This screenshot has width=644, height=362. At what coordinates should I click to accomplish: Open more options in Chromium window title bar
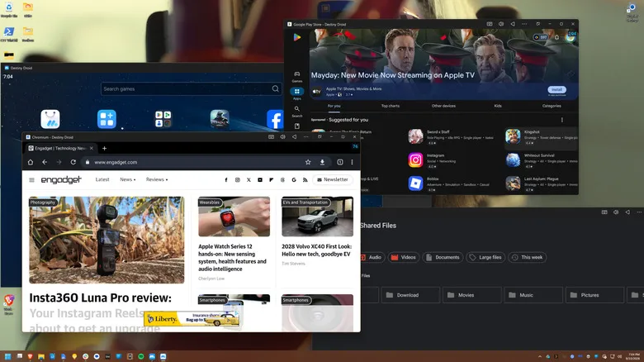click(x=306, y=136)
